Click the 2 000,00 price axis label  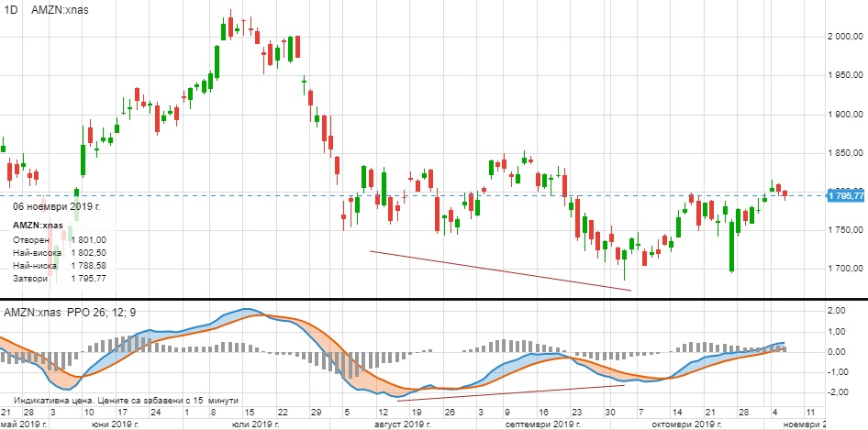pyautogui.click(x=845, y=37)
